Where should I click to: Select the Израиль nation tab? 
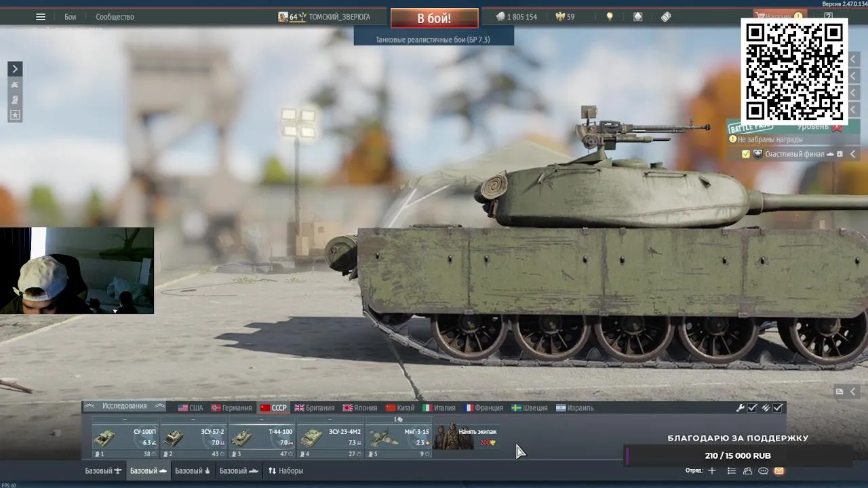click(575, 408)
